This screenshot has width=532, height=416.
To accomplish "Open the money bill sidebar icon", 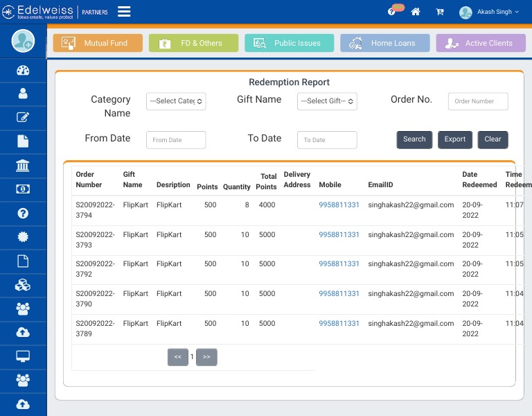I will pyautogui.click(x=23, y=189).
